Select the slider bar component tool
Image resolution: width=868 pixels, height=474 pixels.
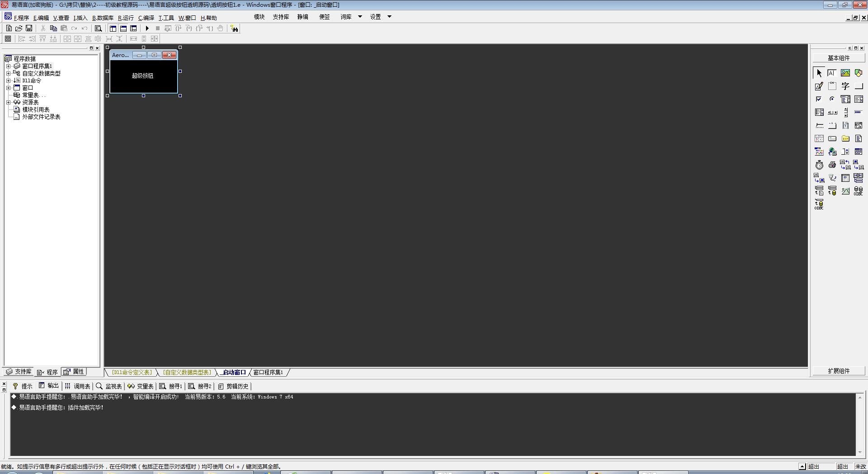[819, 125]
